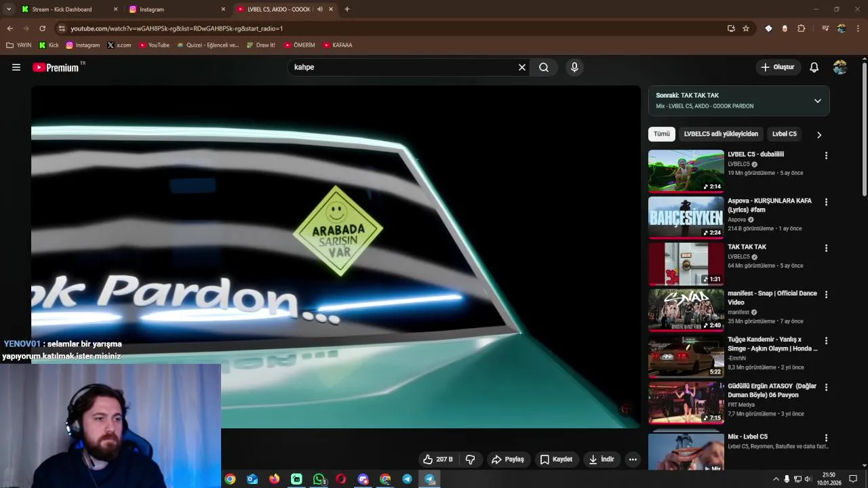Open the Draw It! bookmark
Image resolution: width=868 pixels, height=488 pixels.
tap(260, 45)
